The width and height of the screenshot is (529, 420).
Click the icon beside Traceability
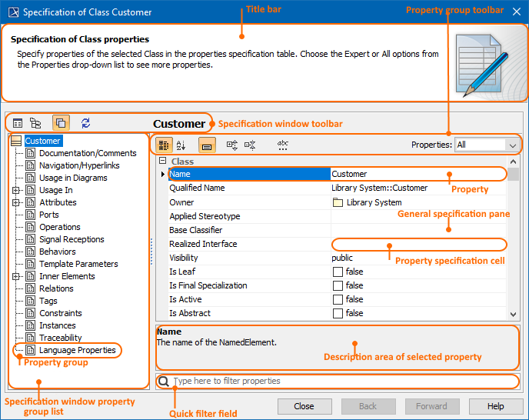point(31,338)
